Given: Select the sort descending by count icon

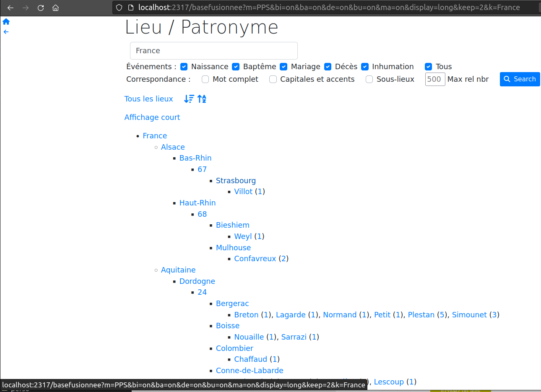Looking at the screenshot, I should 190,99.
